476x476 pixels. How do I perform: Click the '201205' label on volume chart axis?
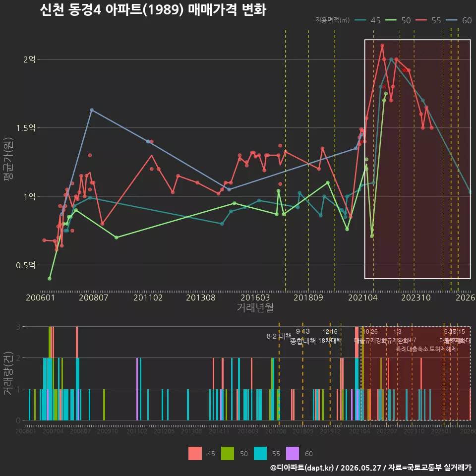pos(164,431)
